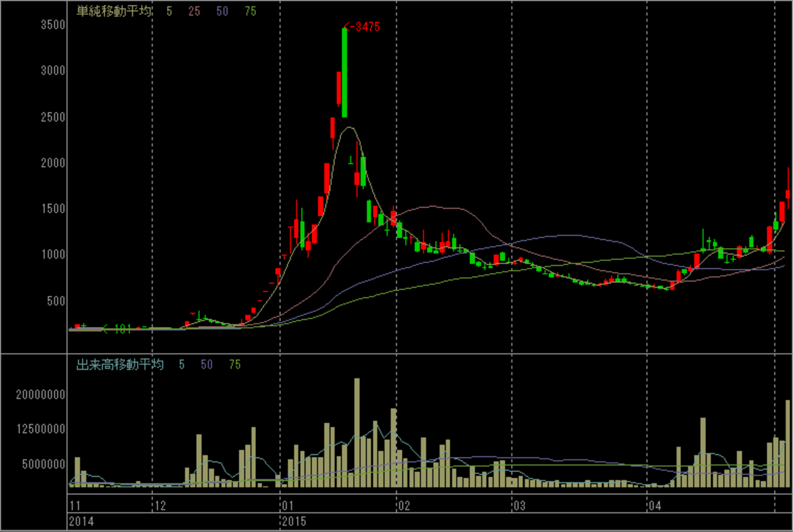Click the 11 month label on time axis
794x532 pixels.
[75, 506]
